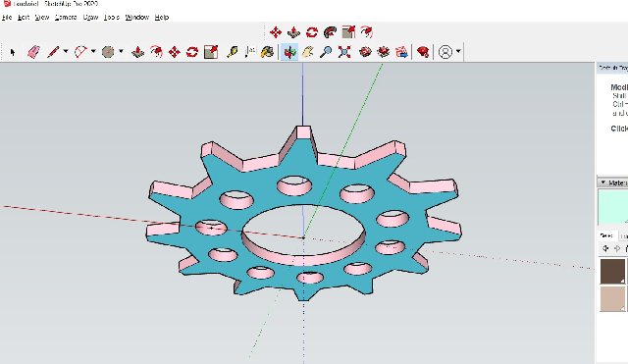Image resolution: width=628 pixels, height=364 pixels.
Task: Select Scale in the upper floating toolbar
Action: pos(348,32)
